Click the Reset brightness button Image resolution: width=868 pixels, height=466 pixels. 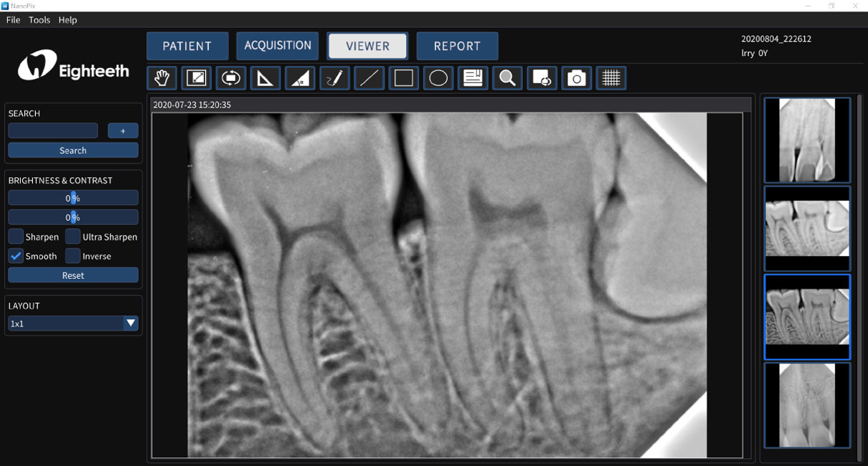tap(72, 275)
